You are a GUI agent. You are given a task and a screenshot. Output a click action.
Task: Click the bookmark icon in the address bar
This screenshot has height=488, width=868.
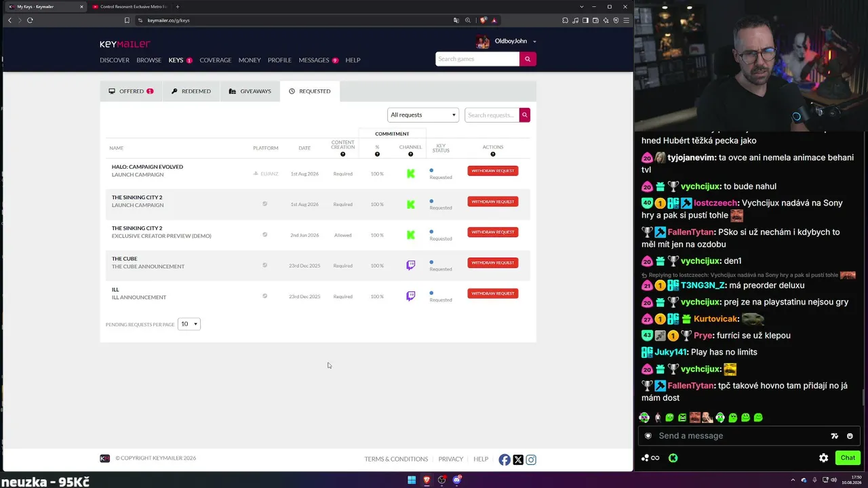click(x=127, y=20)
